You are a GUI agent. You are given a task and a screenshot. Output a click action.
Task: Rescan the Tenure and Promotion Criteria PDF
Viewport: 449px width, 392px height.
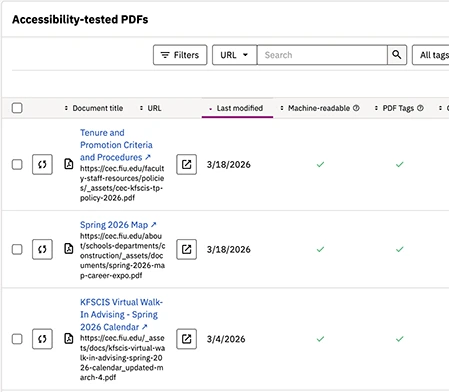pyautogui.click(x=42, y=164)
